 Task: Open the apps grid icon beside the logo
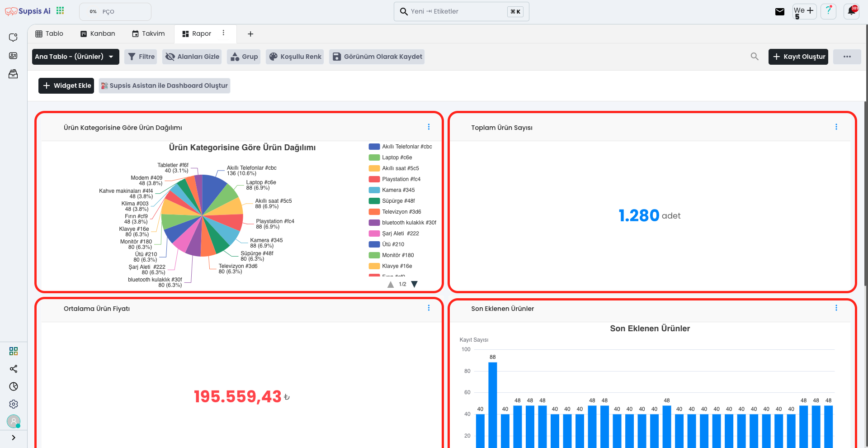point(60,10)
